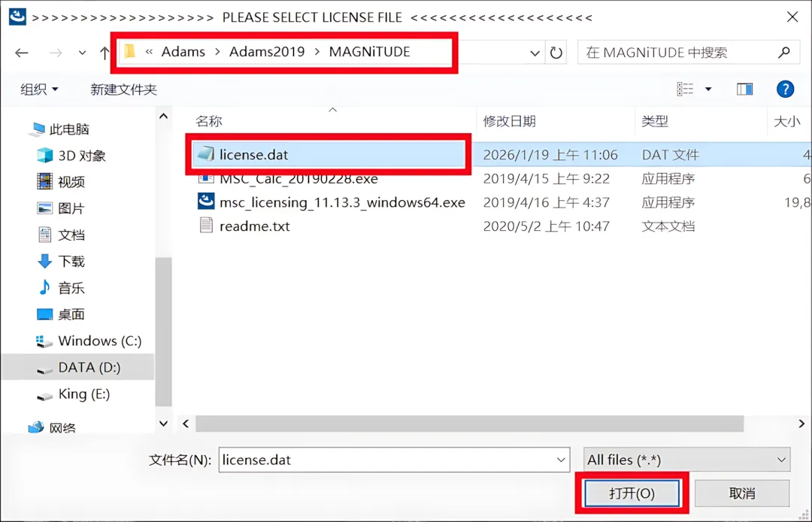Viewport: 812px width, 522px height.
Task: Select King (E:) drive
Action: (x=74, y=394)
